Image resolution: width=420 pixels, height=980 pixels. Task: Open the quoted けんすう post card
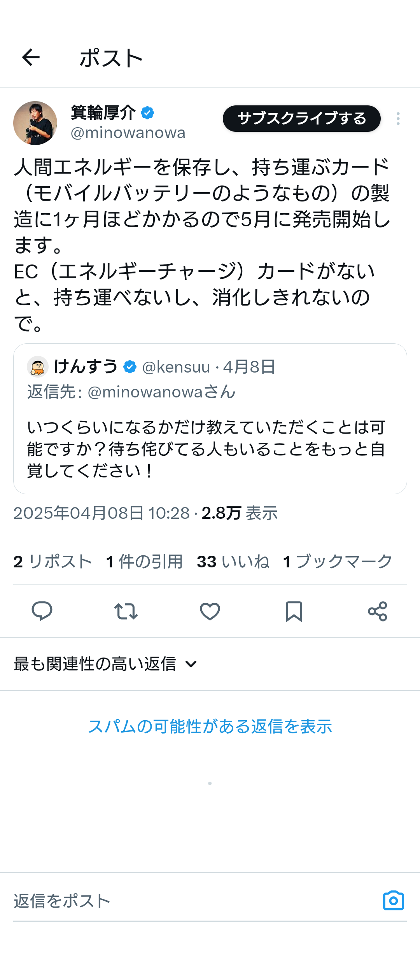(x=210, y=419)
